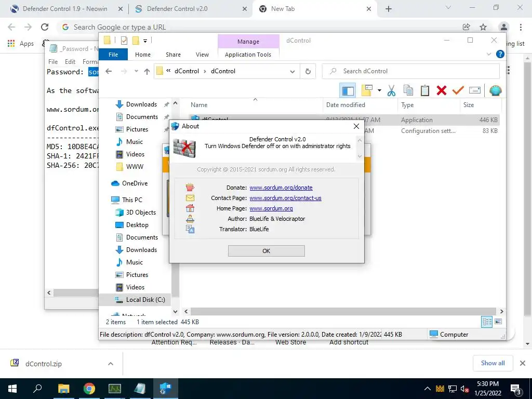Image resolution: width=532 pixels, height=399 pixels.
Task: Switch to large icons view in status bar
Action: (498, 322)
